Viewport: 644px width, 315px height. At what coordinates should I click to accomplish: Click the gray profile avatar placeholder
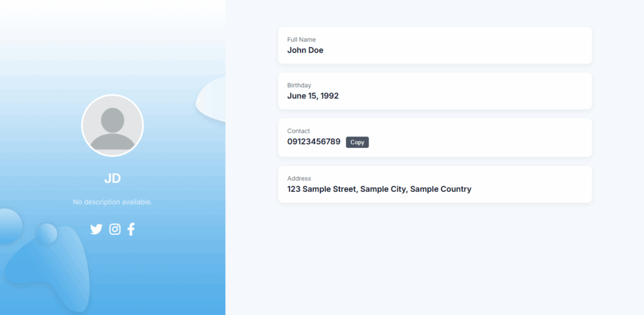pyautogui.click(x=113, y=126)
